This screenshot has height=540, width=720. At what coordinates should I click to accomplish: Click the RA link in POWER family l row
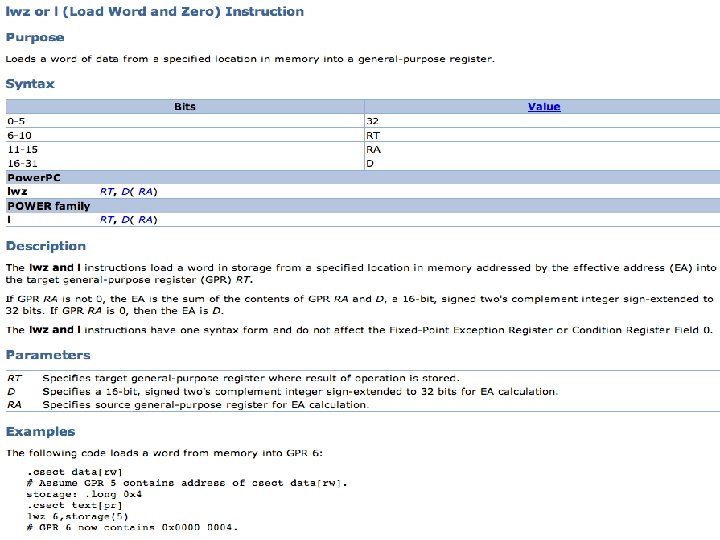tap(145, 219)
